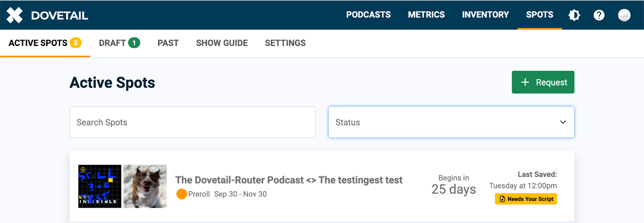Screen dimensions: 644x223
Task: Click the script document icon in badge
Action: (502, 199)
